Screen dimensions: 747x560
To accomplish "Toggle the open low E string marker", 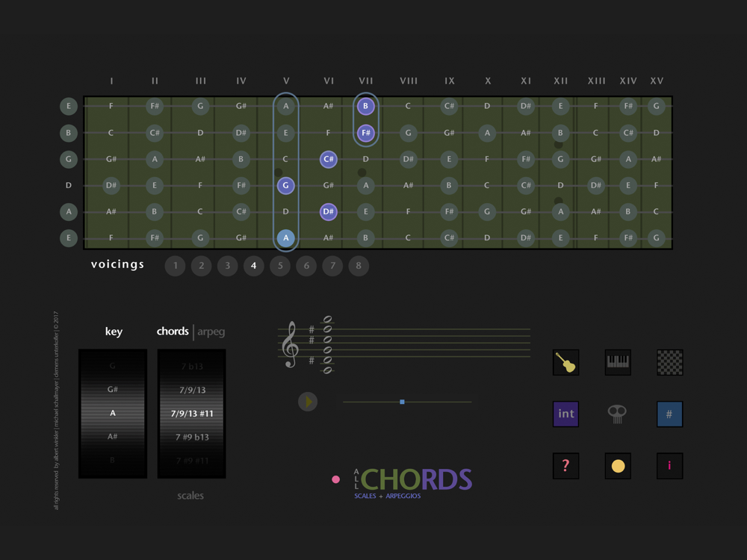I will [x=69, y=238].
